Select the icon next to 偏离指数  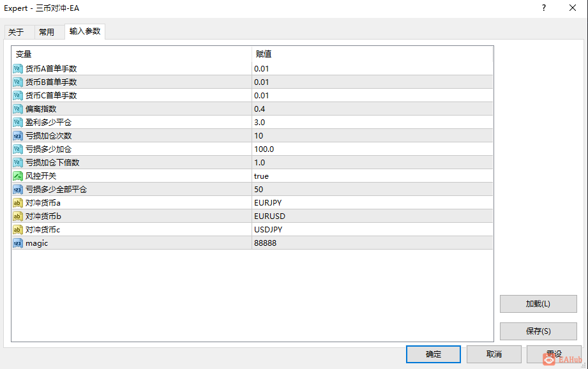pos(18,109)
